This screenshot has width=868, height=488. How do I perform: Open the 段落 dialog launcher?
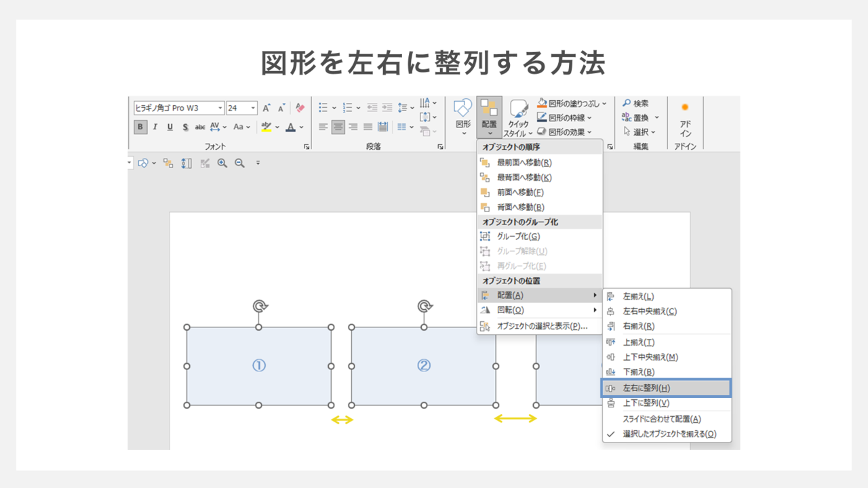click(x=440, y=146)
